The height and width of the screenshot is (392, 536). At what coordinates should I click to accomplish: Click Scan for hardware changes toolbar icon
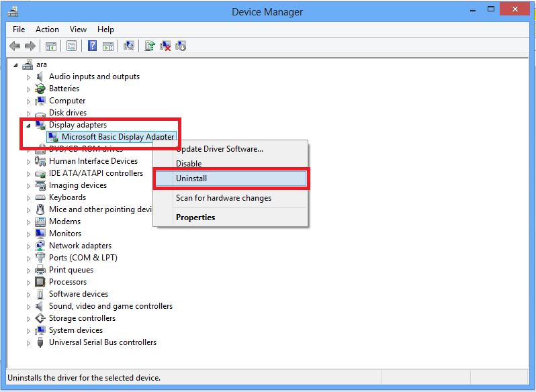pyautogui.click(x=129, y=46)
